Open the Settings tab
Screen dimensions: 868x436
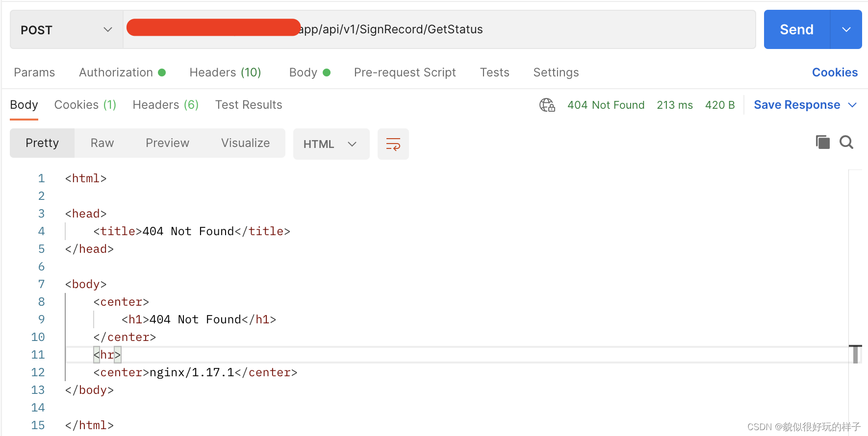point(556,73)
